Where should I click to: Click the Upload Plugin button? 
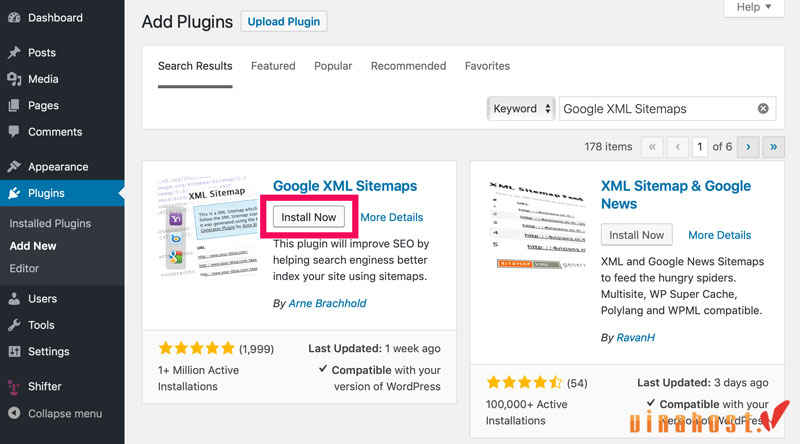pos(284,21)
